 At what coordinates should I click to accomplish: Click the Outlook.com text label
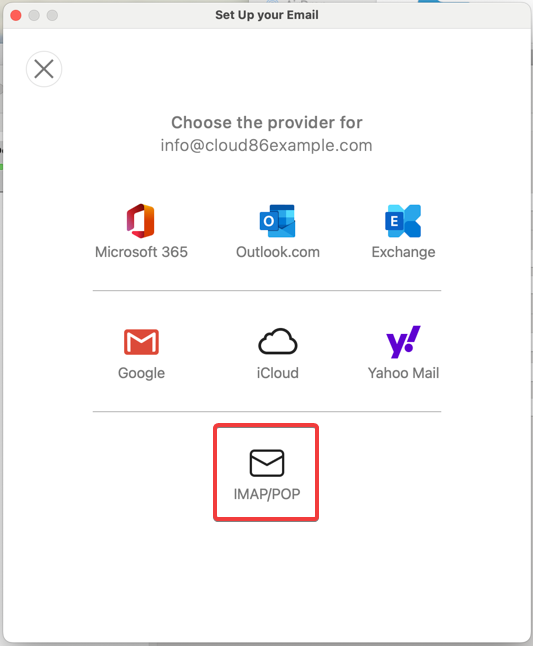(x=278, y=252)
